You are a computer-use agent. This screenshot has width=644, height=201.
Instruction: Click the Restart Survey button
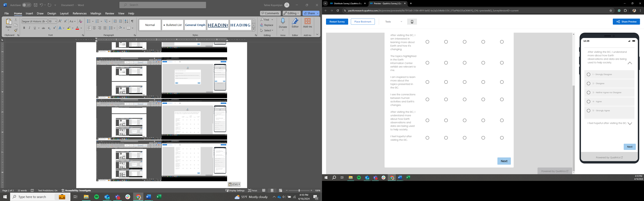click(x=337, y=22)
